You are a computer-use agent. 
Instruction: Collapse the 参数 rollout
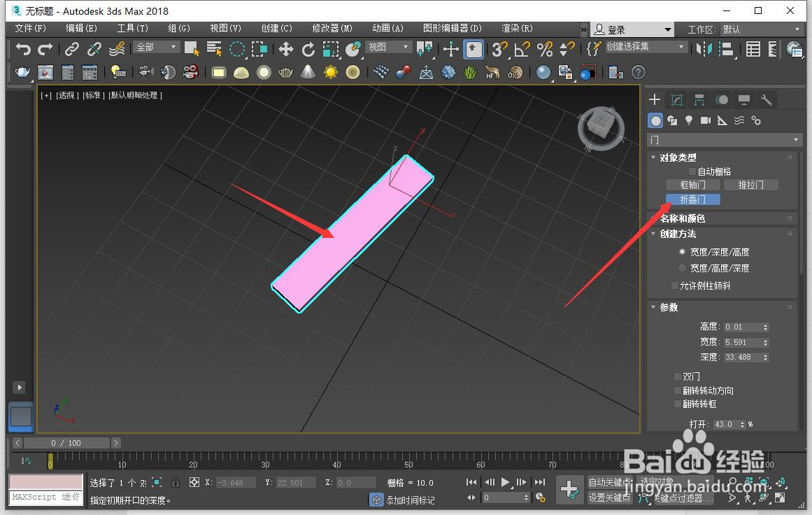click(x=653, y=307)
